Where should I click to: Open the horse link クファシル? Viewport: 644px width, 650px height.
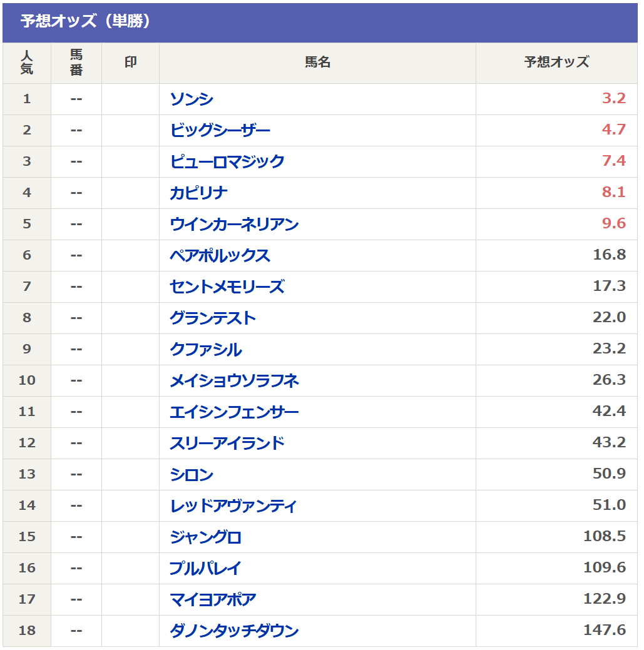click(206, 350)
